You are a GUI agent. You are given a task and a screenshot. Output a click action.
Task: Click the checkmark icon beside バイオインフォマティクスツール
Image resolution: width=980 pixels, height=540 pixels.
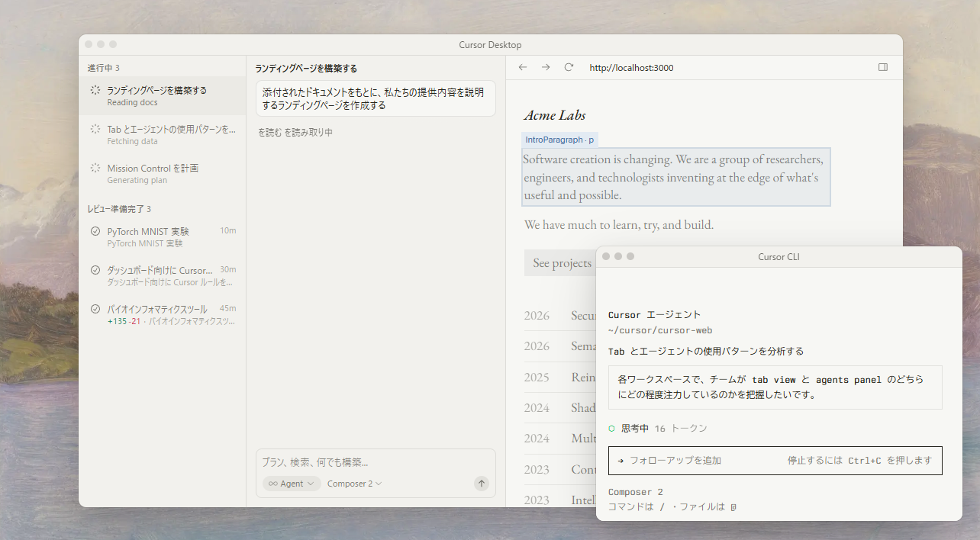tap(95, 309)
